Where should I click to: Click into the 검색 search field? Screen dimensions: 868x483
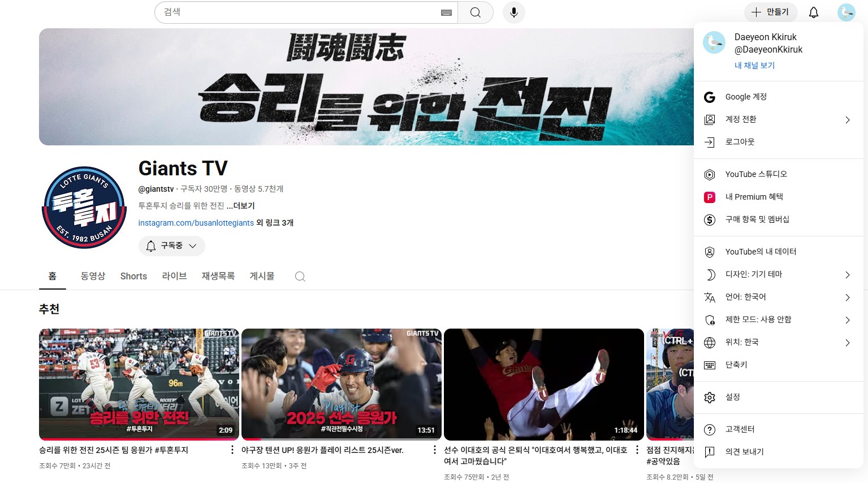pos(300,12)
